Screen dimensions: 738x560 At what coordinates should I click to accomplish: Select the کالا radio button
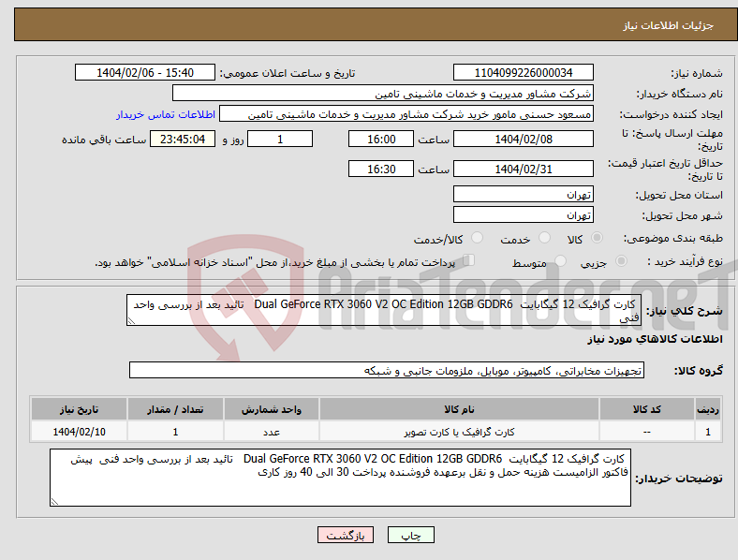(597, 238)
